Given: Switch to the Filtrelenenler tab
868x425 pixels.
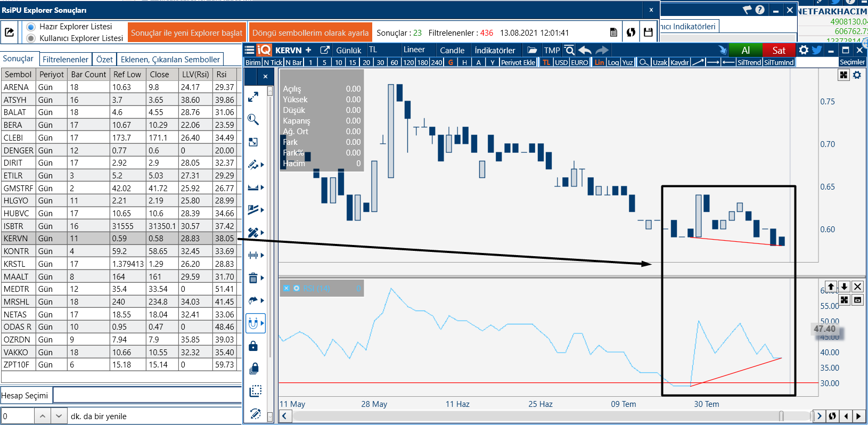Looking at the screenshot, I should coord(65,60).
